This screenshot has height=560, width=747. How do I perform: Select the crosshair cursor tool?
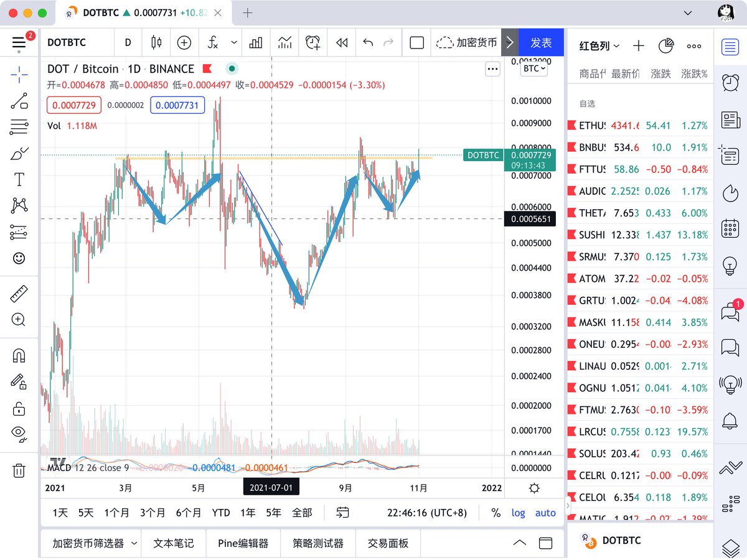point(19,75)
